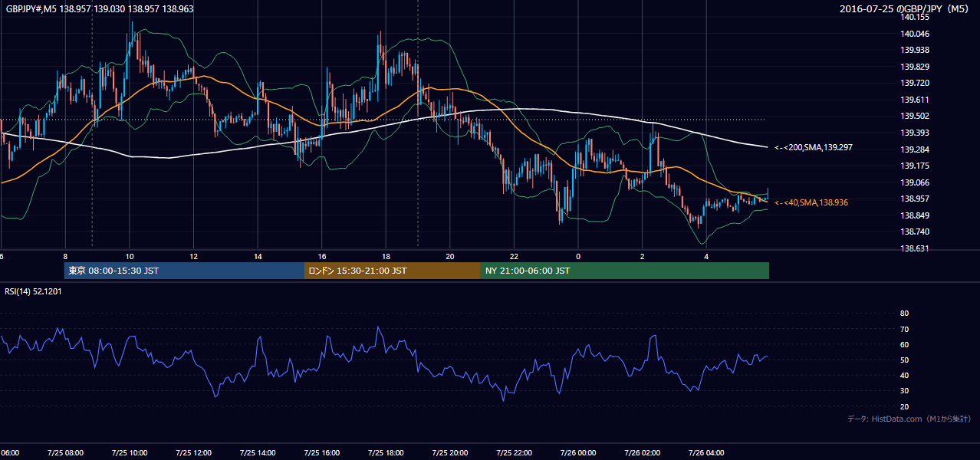Click the RSI 70 level label
Viewport: 980px width, 460px height.
point(904,329)
